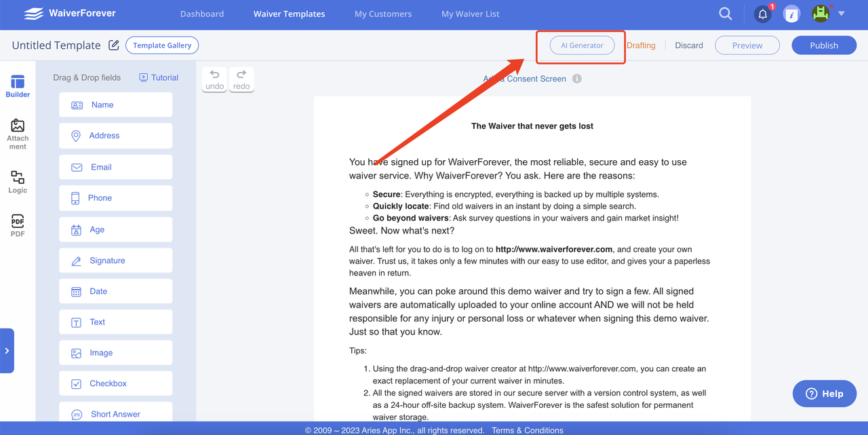Click the 'Tips:' text line
This screenshot has width=868, height=435.
coord(358,351)
